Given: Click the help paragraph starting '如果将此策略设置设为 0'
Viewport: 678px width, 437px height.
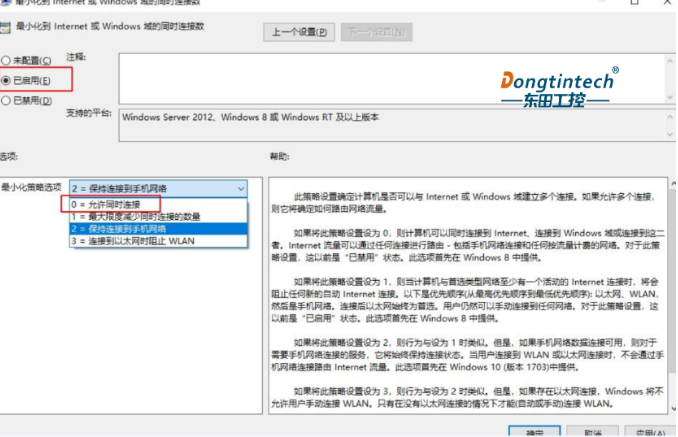Looking at the screenshot, I should 468,245.
